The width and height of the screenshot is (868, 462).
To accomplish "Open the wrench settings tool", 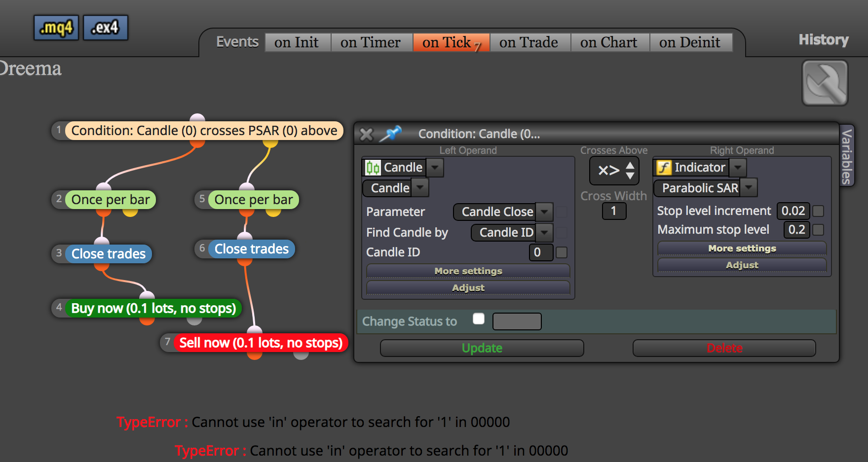I will 825,83.
